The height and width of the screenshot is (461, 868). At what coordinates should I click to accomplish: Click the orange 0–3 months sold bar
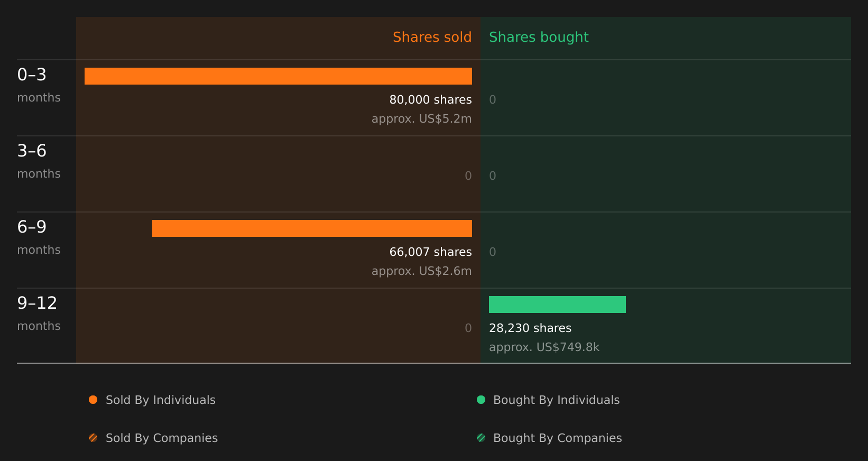(x=278, y=76)
